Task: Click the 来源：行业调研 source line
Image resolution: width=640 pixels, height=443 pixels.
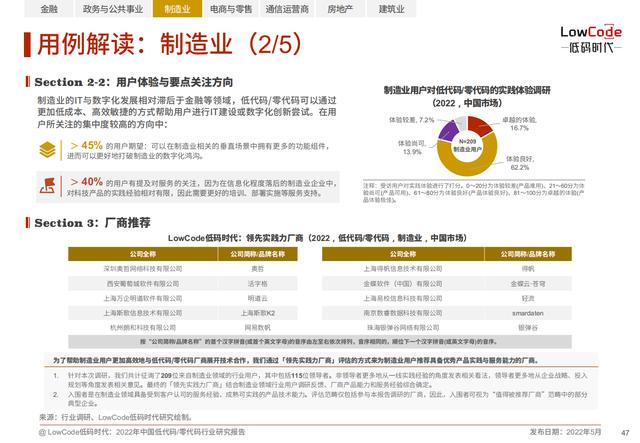Action: point(116,417)
